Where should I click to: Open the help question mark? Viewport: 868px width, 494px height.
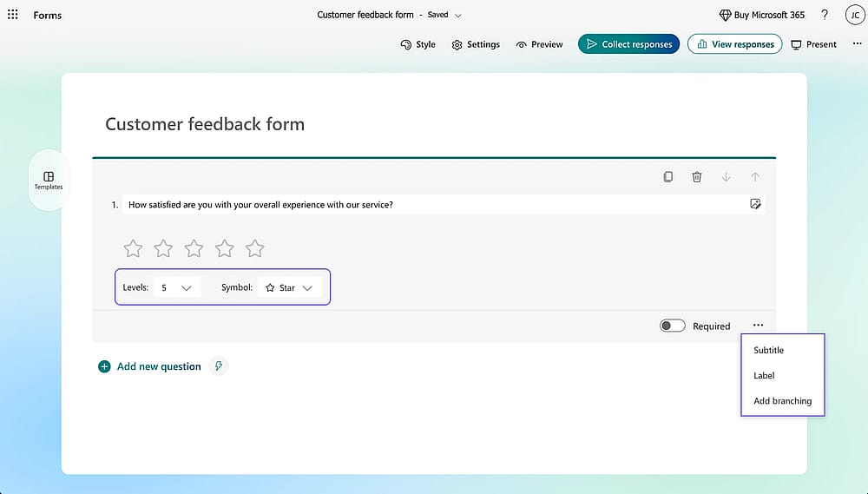pos(825,15)
